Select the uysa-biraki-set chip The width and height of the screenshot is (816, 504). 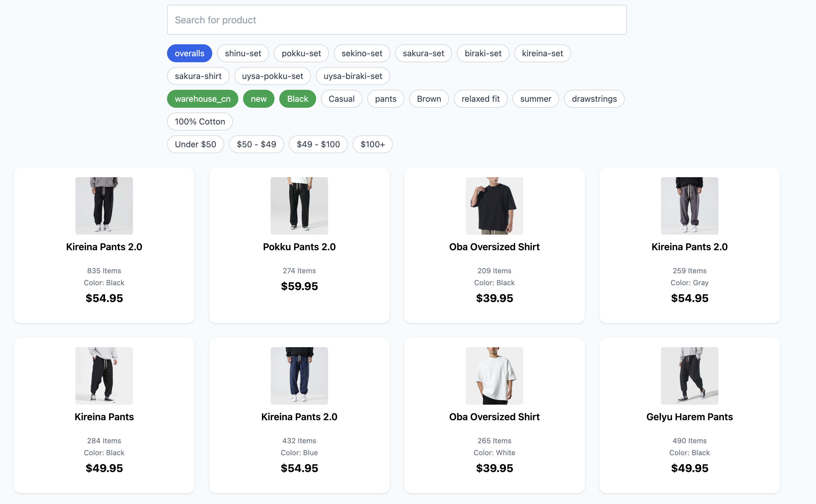[353, 76]
